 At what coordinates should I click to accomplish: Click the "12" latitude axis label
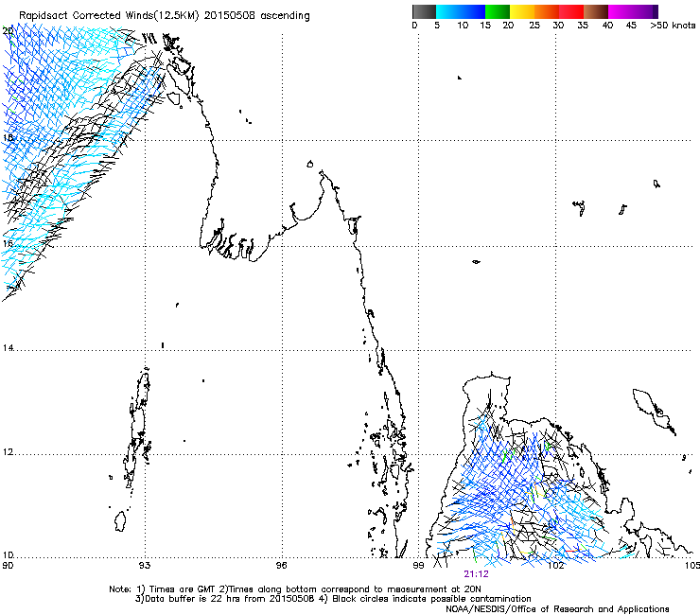coord(8,452)
